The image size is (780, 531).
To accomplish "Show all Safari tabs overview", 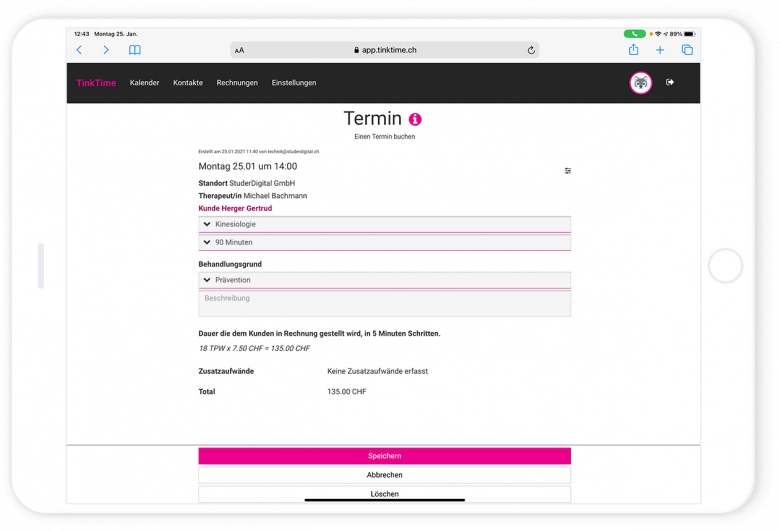I will click(687, 50).
